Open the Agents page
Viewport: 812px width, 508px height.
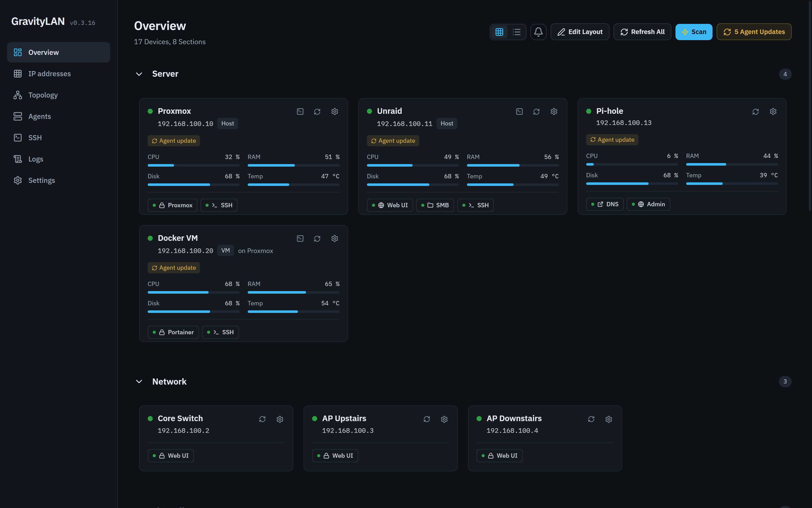[x=58, y=116]
